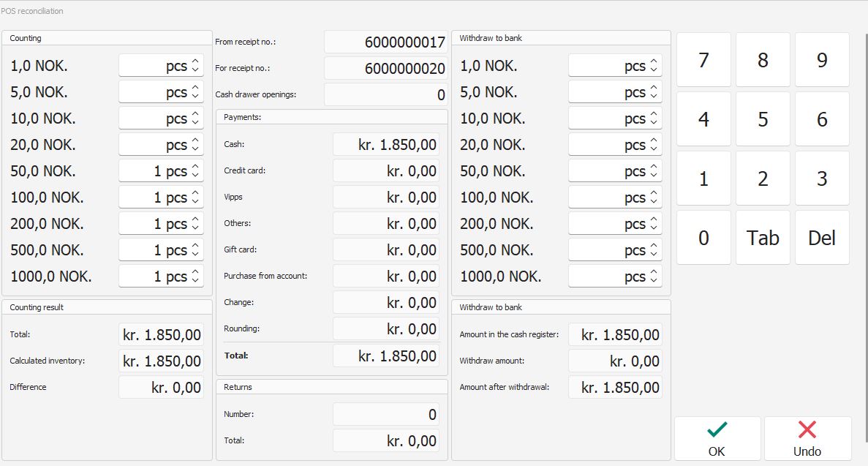Screen dimensions: 868x466
Task: Select Counting 200,0 NOK pcs field
Action: pyautogui.click(x=161, y=223)
